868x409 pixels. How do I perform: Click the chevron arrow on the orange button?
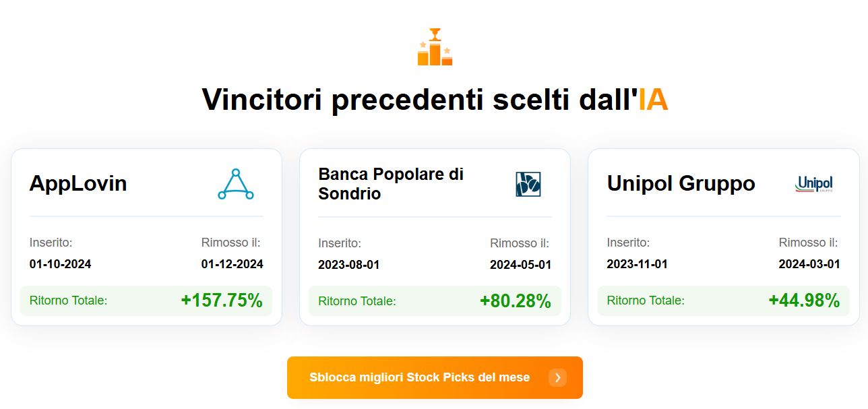[557, 377]
